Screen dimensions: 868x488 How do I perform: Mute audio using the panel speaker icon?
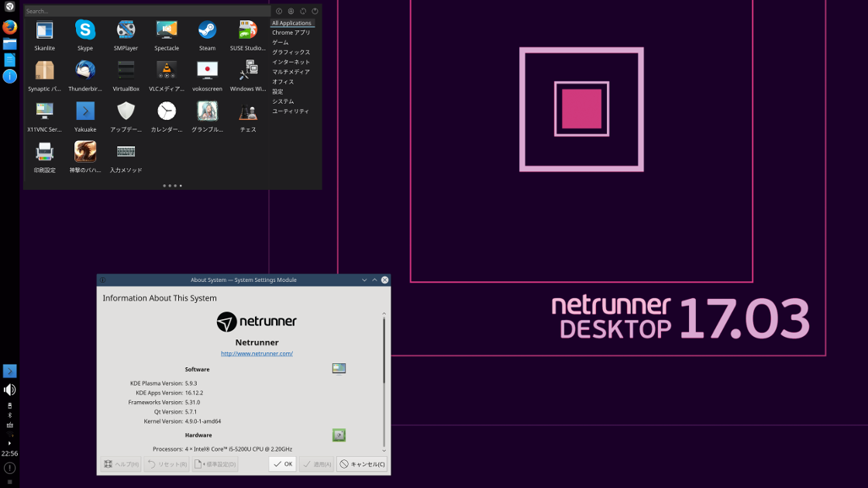[x=10, y=389]
